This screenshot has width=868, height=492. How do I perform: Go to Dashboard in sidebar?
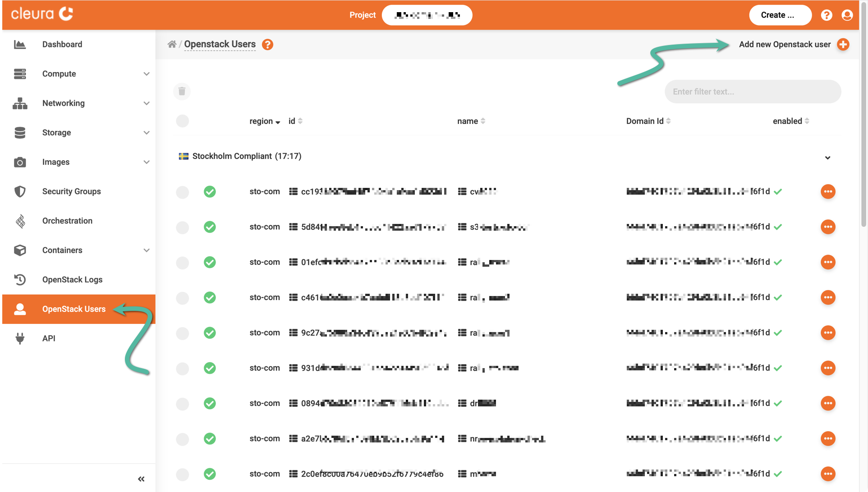[62, 44]
